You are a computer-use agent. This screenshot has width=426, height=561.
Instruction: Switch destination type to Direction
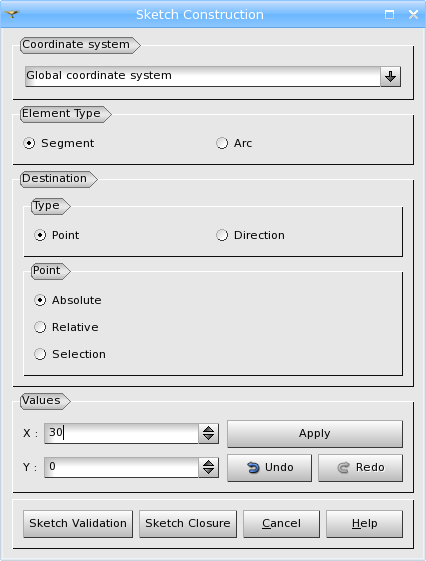[x=250, y=235]
